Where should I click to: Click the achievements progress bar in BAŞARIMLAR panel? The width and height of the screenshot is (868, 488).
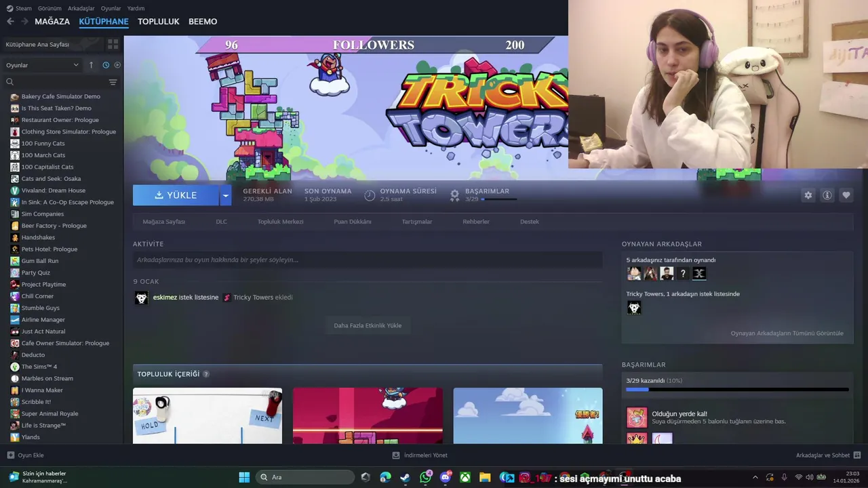(737, 390)
